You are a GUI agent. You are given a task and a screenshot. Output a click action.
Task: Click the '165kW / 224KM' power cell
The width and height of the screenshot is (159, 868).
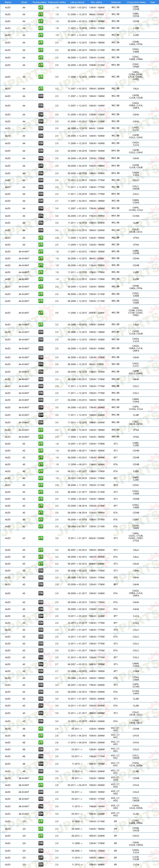97,836
